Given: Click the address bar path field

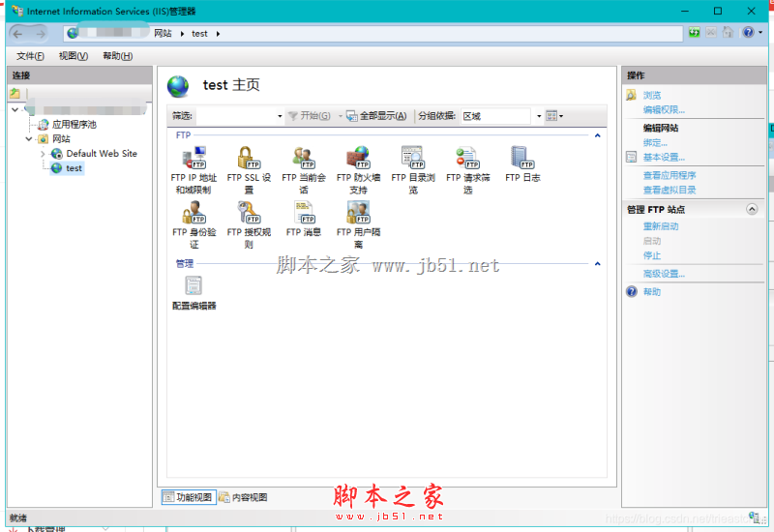Looking at the screenshot, I should (373, 34).
